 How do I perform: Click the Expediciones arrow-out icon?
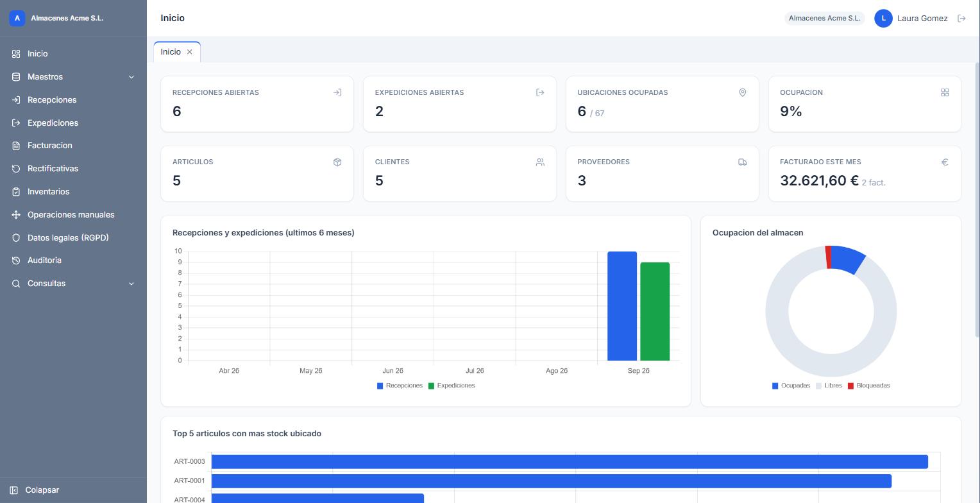point(16,123)
